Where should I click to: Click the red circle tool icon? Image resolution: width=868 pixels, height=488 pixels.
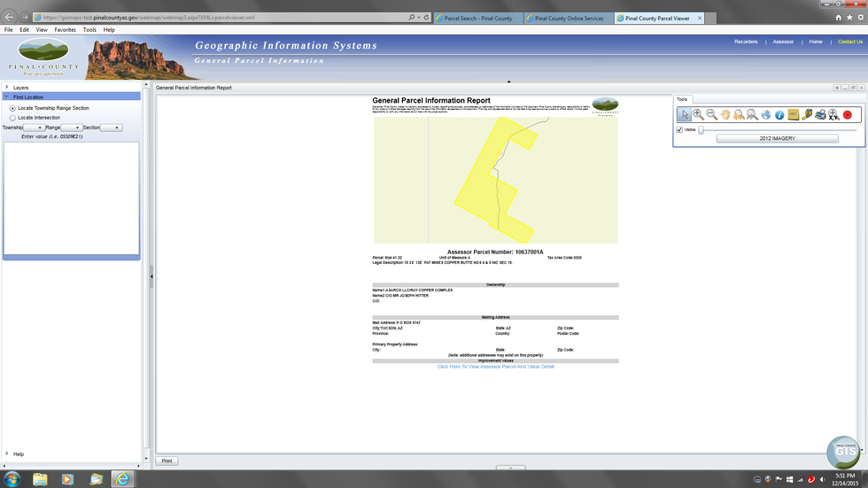pyautogui.click(x=847, y=114)
